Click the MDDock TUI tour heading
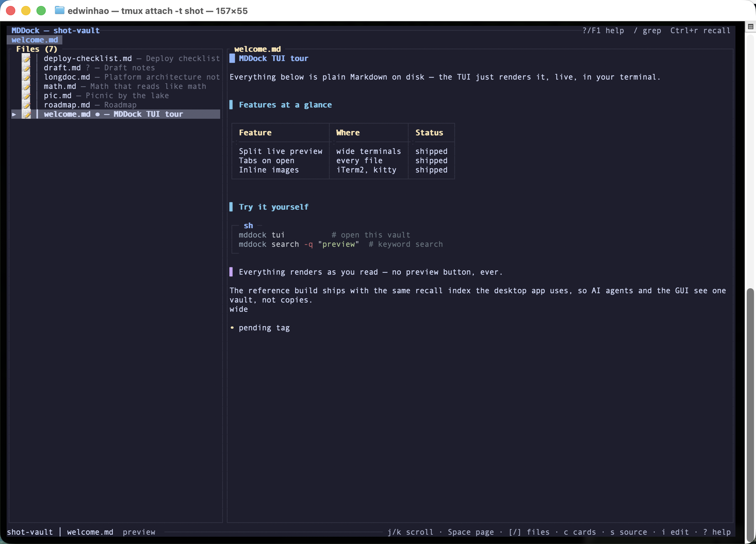 coord(274,58)
